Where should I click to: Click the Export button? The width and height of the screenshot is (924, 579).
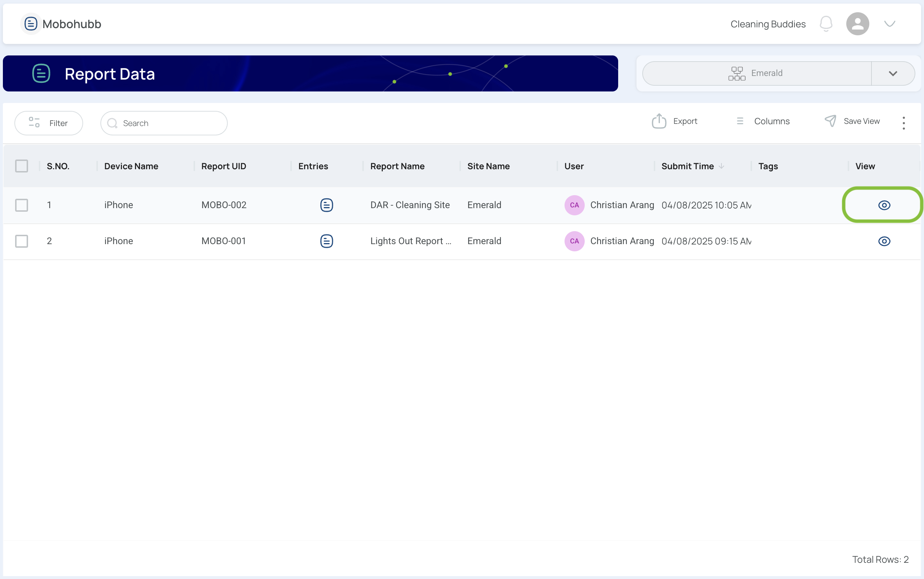(674, 121)
